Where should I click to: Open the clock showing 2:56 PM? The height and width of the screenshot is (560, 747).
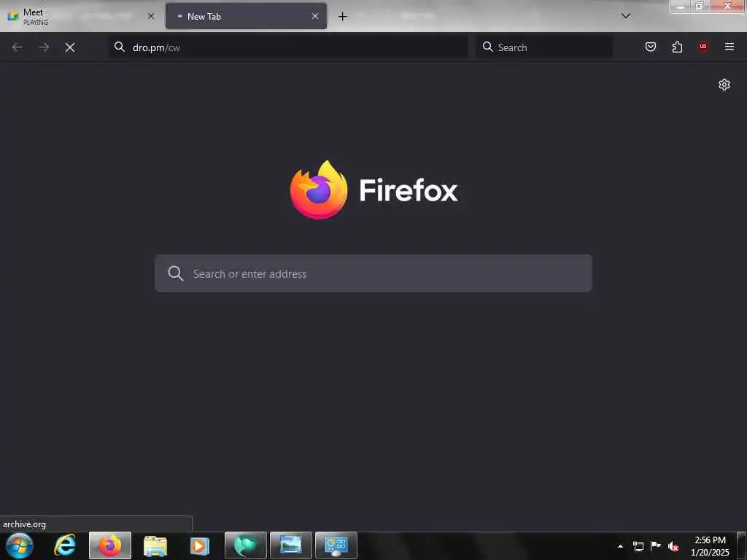(710, 546)
